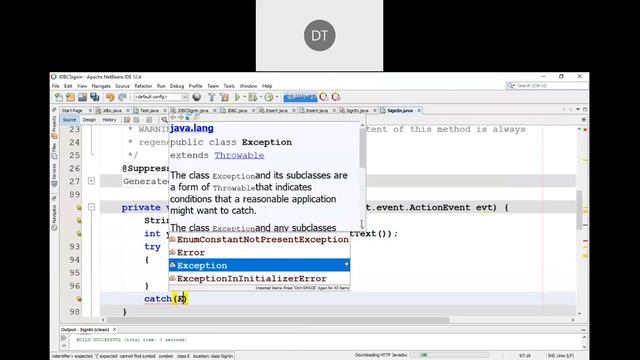Click the Downloading HTTP Javadoc progress bar
This screenshot has height=360, width=640.
(x=449, y=355)
